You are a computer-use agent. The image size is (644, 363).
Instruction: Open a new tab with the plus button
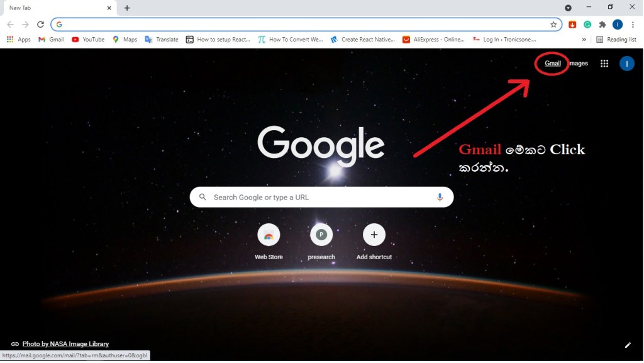(127, 8)
